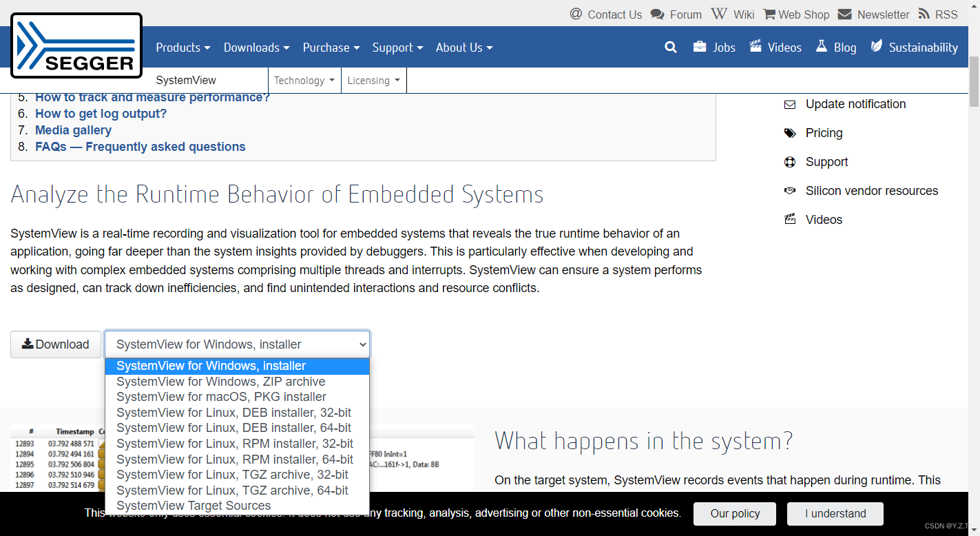The image size is (980, 536).
Task: Click the Blog flask icon
Action: (822, 46)
